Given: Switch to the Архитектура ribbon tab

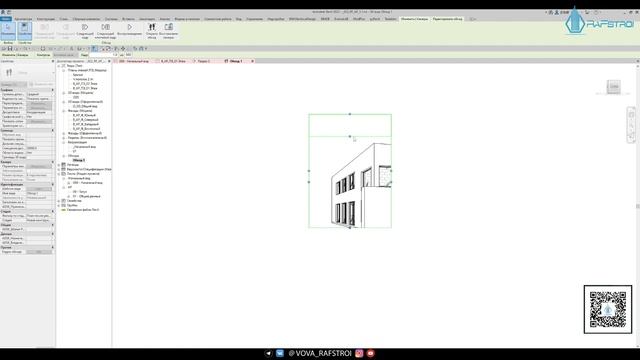Looking at the screenshot, I should (23, 19).
